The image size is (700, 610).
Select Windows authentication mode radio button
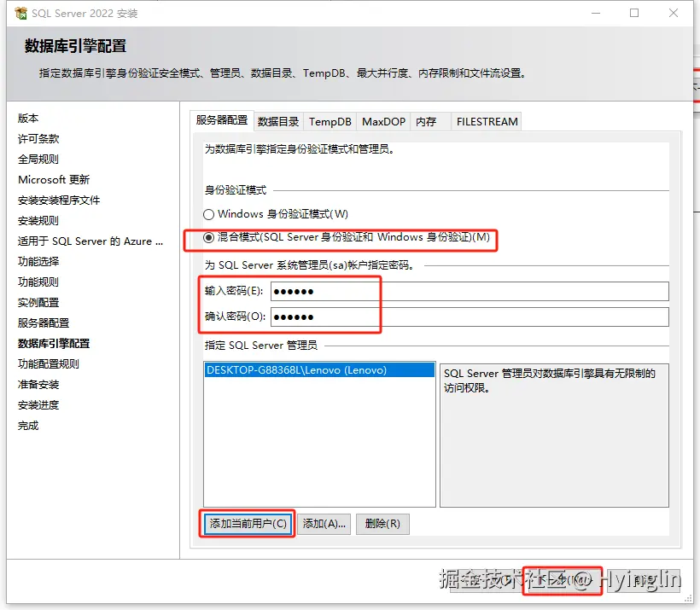pos(208,215)
